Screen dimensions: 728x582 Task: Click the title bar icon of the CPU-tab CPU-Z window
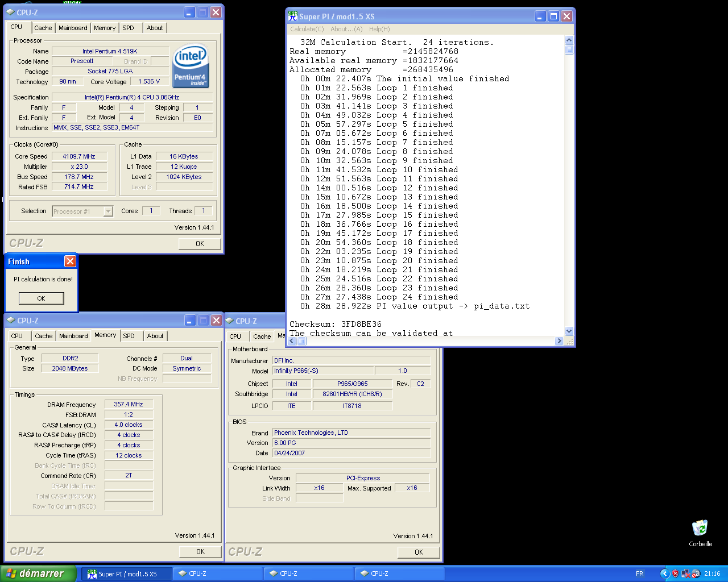coord(10,12)
